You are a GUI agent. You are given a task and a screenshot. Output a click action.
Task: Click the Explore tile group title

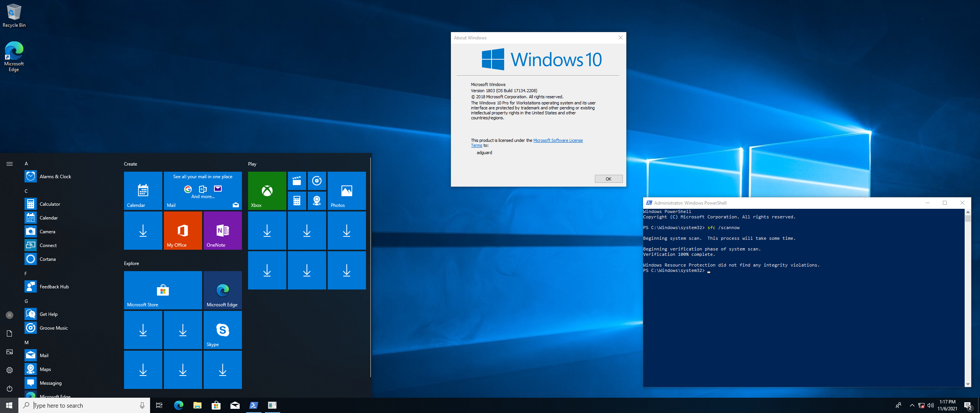[x=132, y=263]
